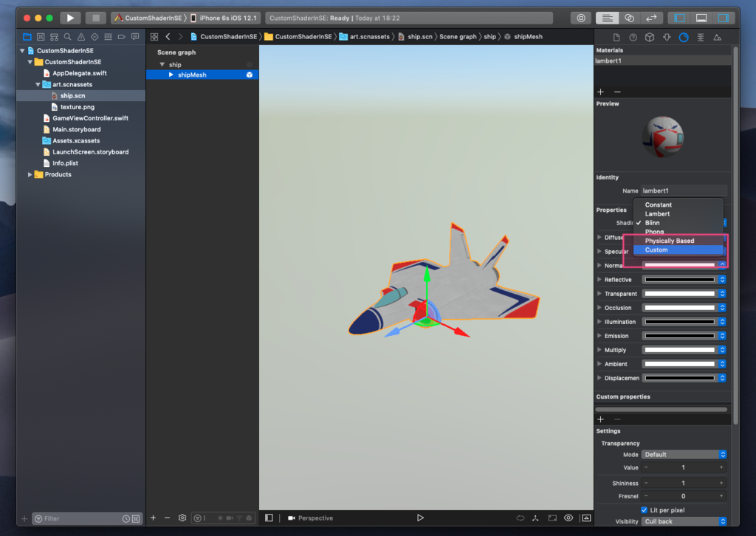
Task: Toggle recently modified files filter
Action: [x=126, y=518]
